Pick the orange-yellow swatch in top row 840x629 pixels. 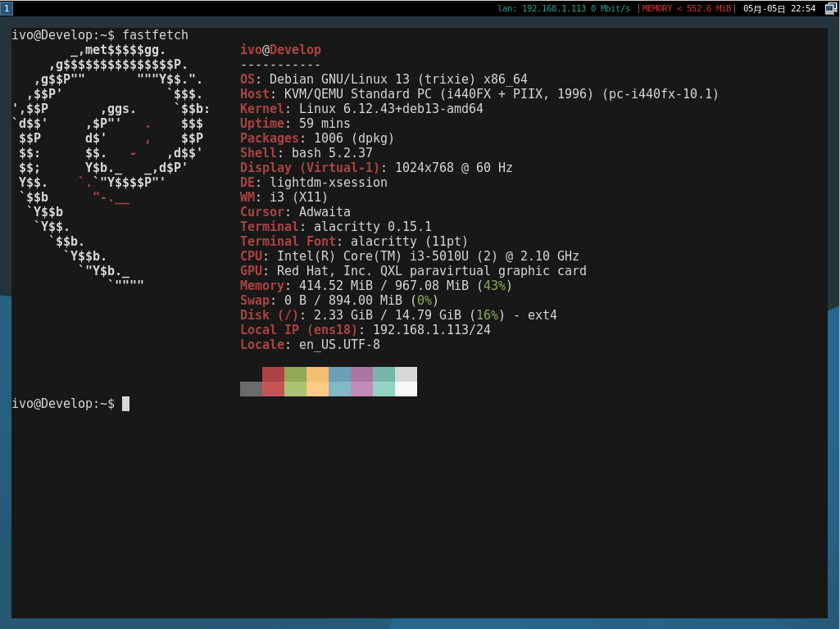(317, 374)
